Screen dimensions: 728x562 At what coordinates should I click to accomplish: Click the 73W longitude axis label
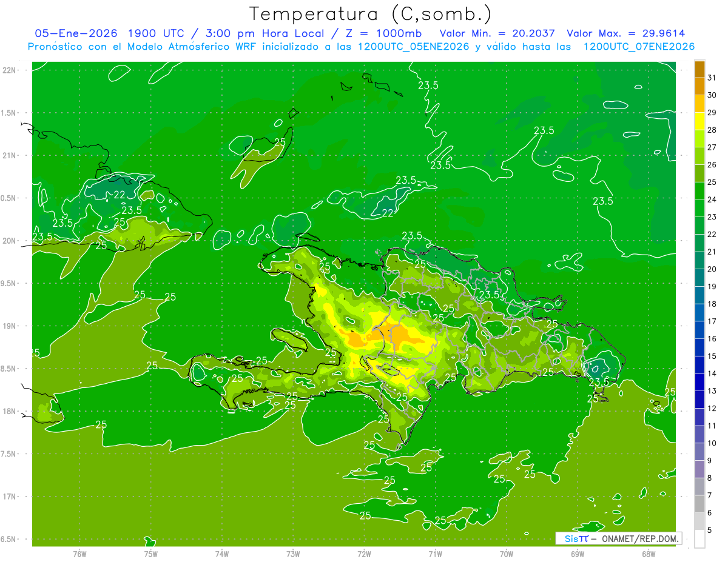point(293,554)
